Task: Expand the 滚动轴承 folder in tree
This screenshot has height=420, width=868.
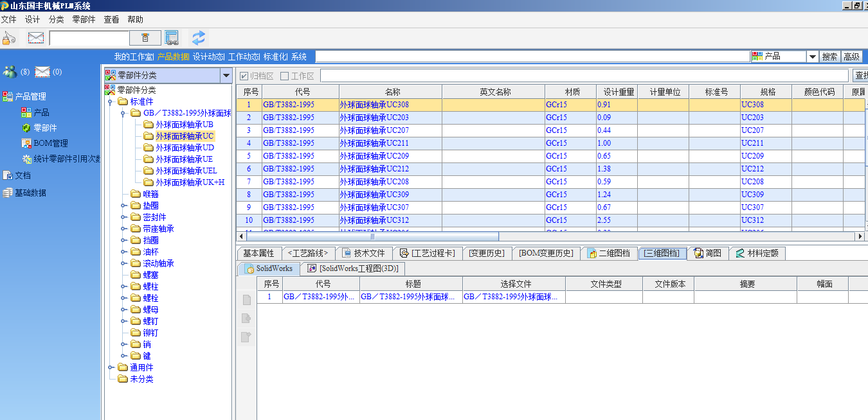Action: 123,263
